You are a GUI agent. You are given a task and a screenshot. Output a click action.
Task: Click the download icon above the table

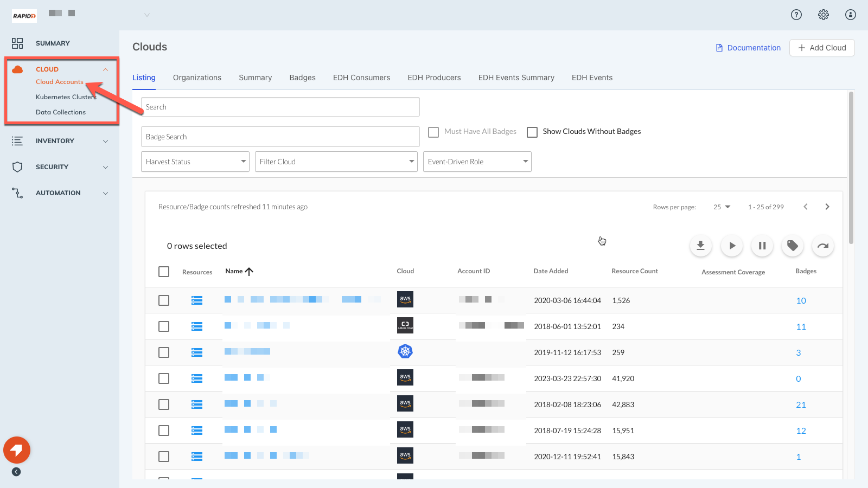point(700,246)
